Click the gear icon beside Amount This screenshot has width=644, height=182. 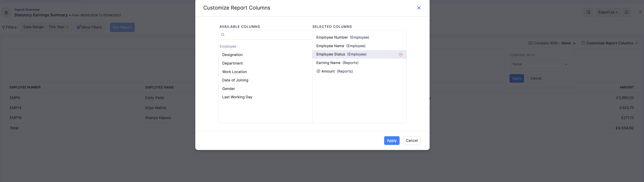318,71
